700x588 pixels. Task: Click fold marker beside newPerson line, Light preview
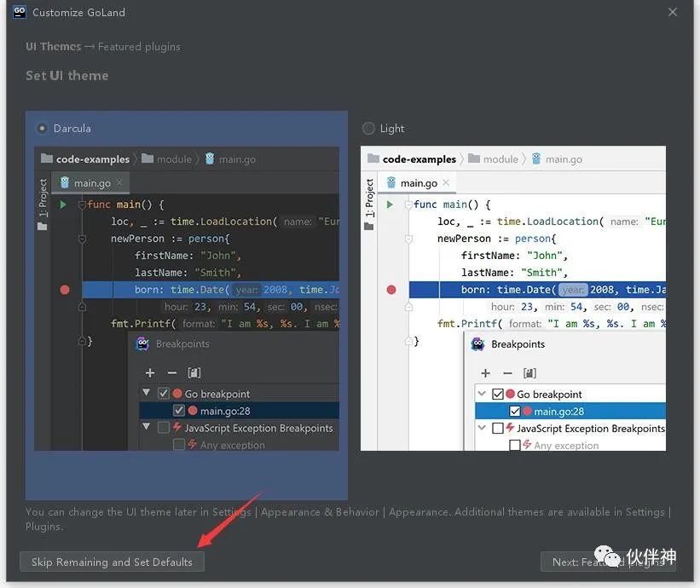tap(408, 239)
